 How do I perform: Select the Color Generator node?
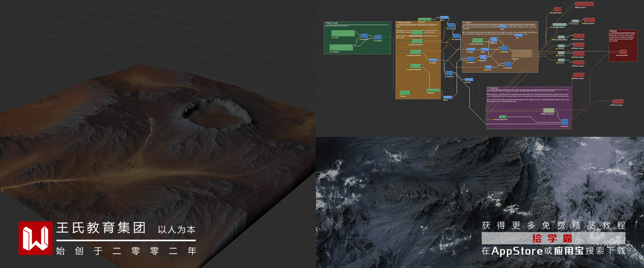tap(503, 117)
